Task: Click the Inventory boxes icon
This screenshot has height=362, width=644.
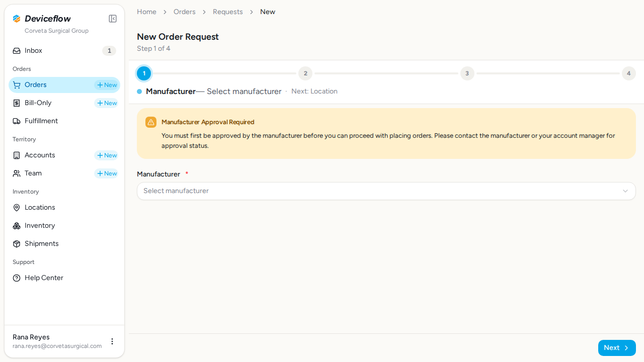Action: pos(17,226)
